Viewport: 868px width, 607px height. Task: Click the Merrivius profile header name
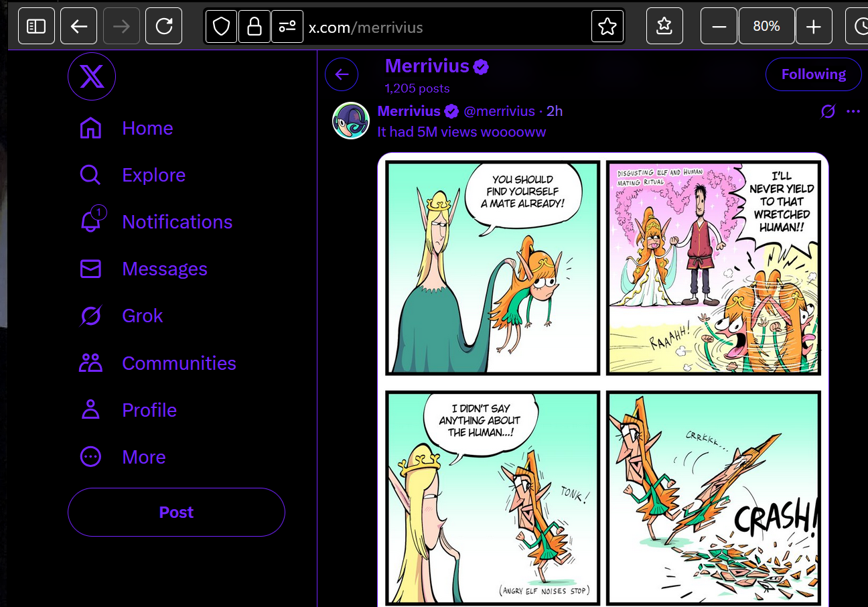tap(427, 66)
